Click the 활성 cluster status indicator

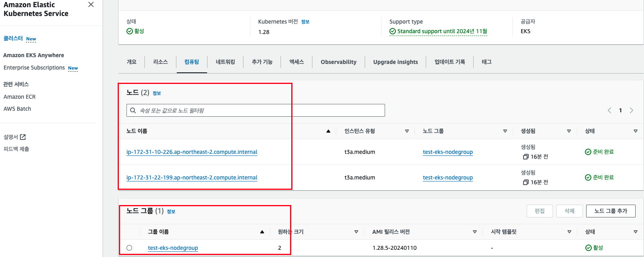click(135, 31)
